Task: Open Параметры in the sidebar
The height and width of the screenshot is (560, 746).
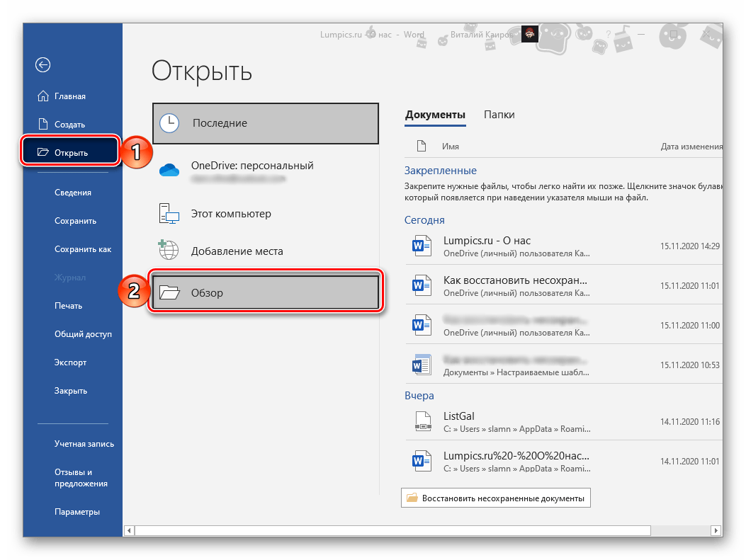Action: coord(77,512)
